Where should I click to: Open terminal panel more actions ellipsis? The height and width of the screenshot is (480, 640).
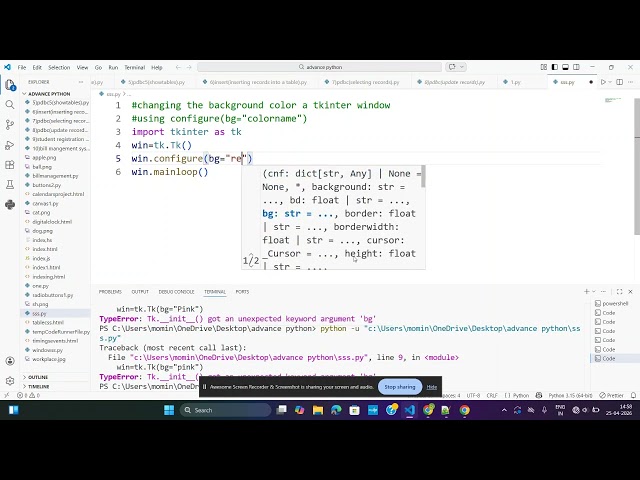(x=604, y=291)
